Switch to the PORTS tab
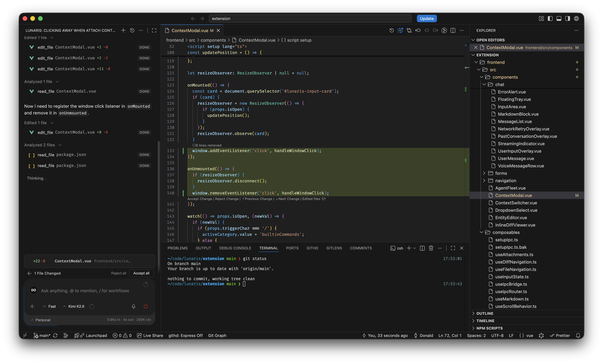 coord(292,248)
